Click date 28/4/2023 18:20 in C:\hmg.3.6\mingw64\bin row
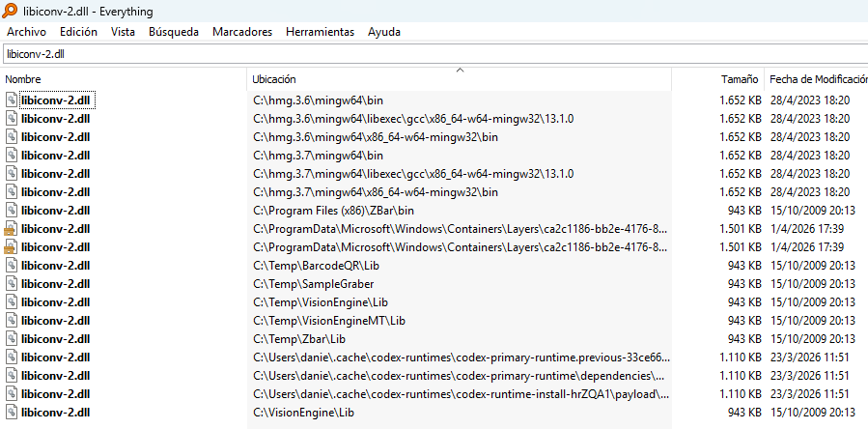 pyautogui.click(x=809, y=100)
